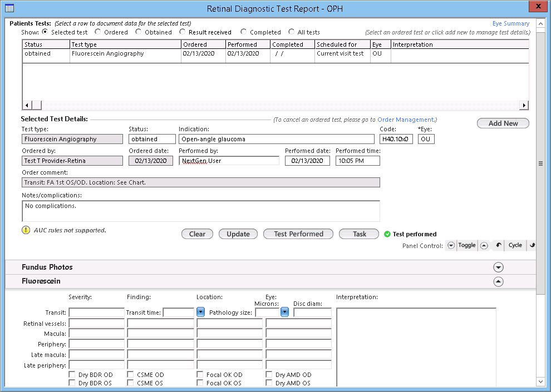Expand all panels using Panel Control down arrow

pos(451,245)
